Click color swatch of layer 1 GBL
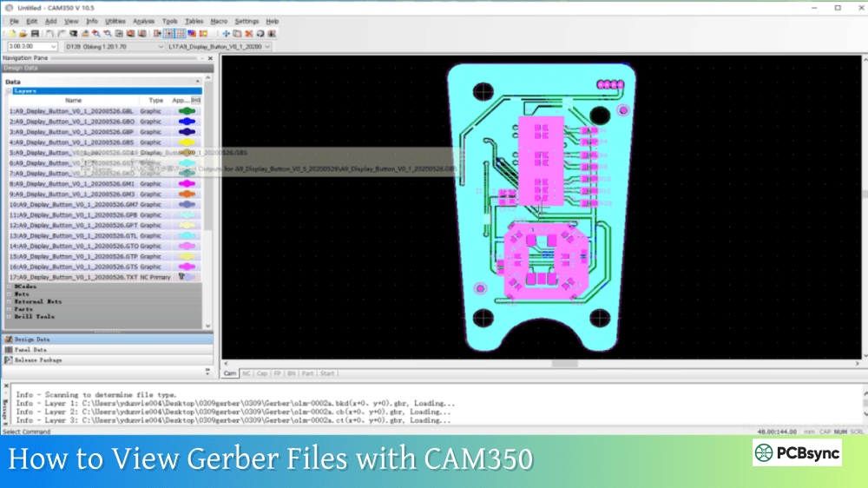The image size is (868, 488). [185, 111]
